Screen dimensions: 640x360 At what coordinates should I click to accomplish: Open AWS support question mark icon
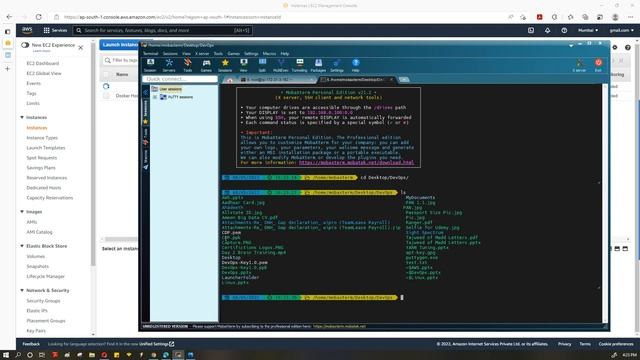tap(564, 30)
